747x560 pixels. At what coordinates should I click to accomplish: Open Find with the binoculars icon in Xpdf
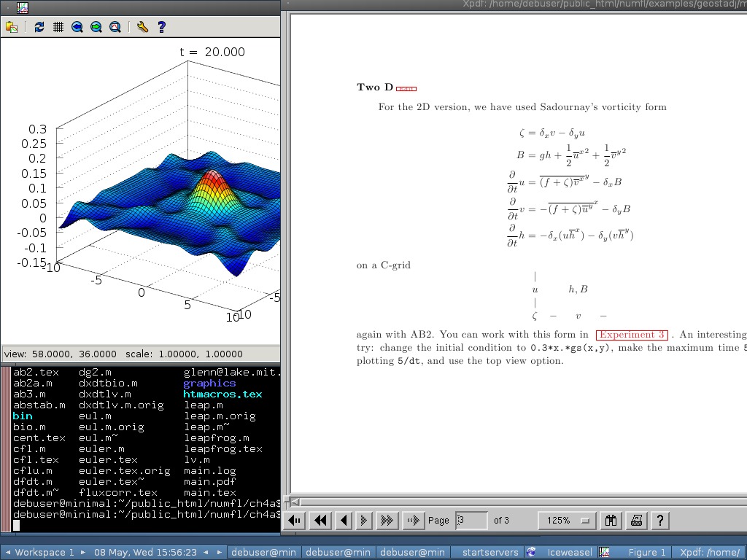610,520
